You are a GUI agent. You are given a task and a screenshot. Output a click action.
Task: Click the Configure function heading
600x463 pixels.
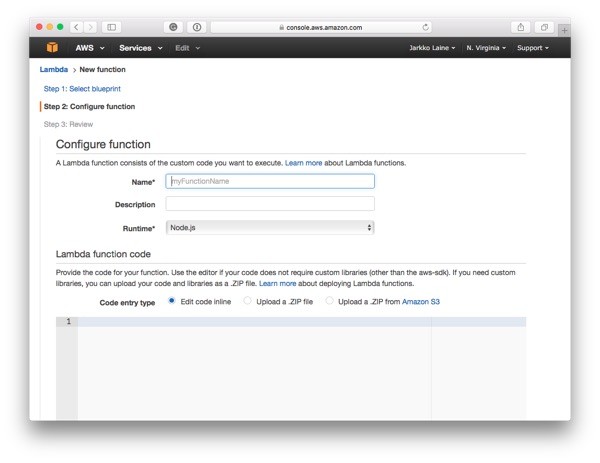[103, 144]
